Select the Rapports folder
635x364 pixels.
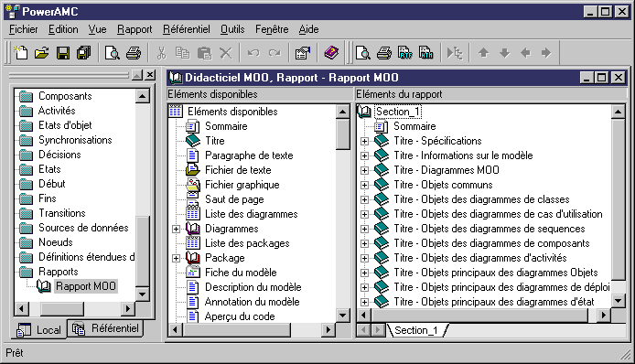tap(58, 272)
